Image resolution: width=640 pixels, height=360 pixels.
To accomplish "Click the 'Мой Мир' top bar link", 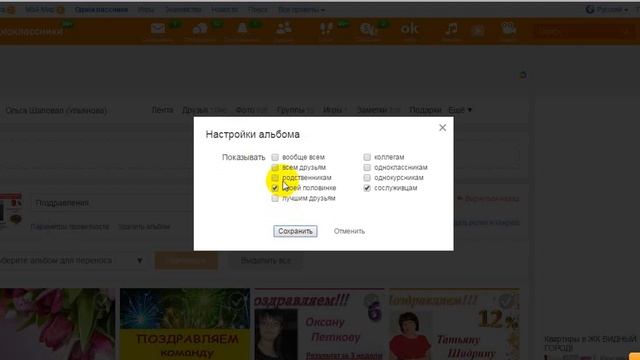I will (39, 9).
